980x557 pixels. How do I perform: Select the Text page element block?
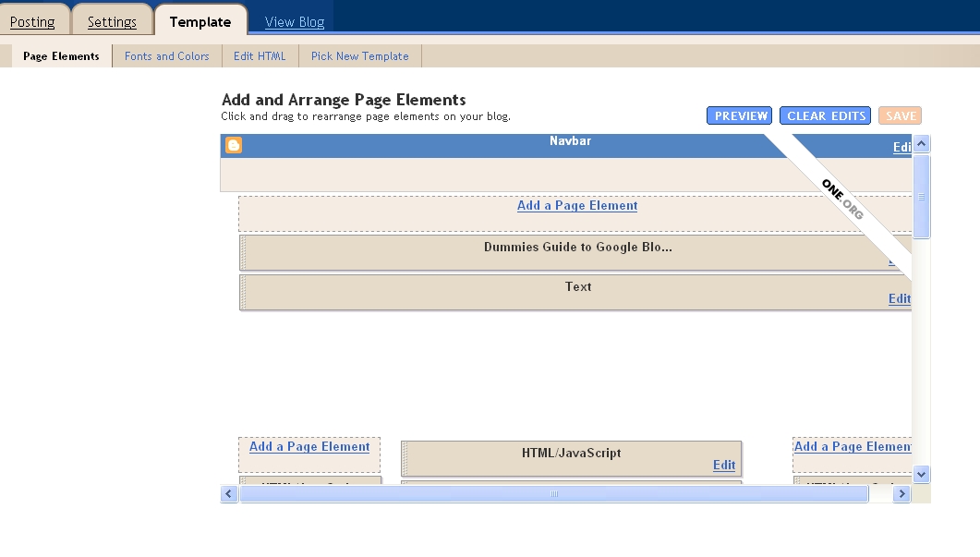[575, 293]
